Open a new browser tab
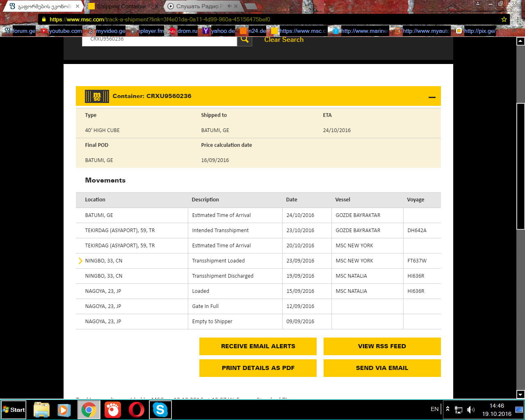Image resolution: width=525 pixels, height=420 pixels. [251, 6]
